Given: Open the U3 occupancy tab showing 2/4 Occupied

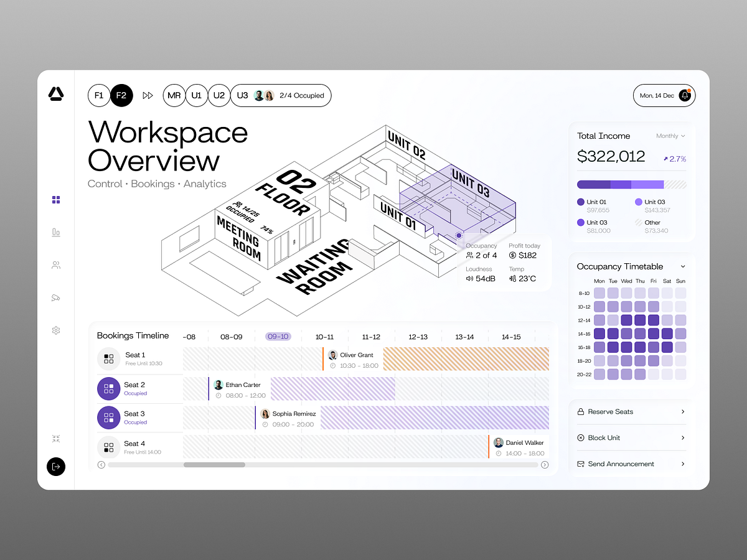Looking at the screenshot, I should point(281,95).
